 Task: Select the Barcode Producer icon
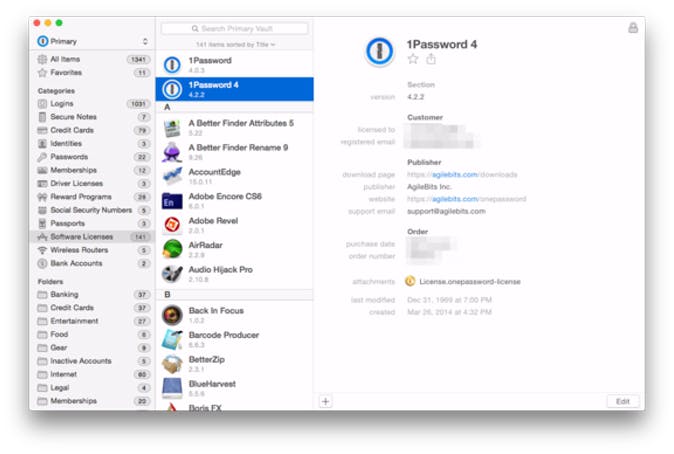[172, 339]
